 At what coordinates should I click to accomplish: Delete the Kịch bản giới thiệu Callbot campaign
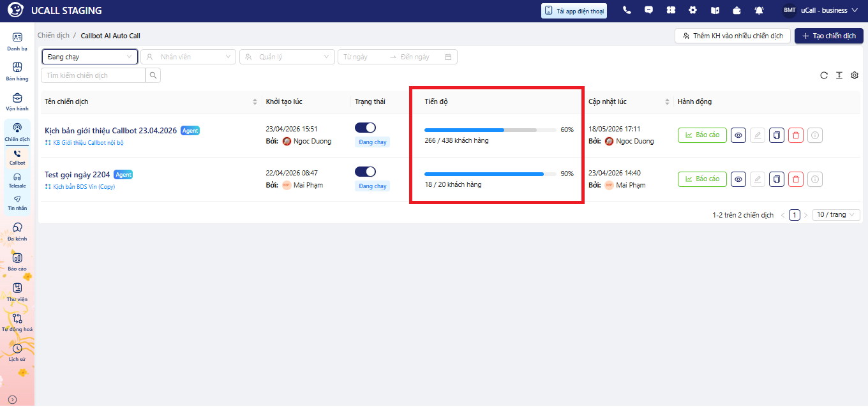(x=795, y=135)
